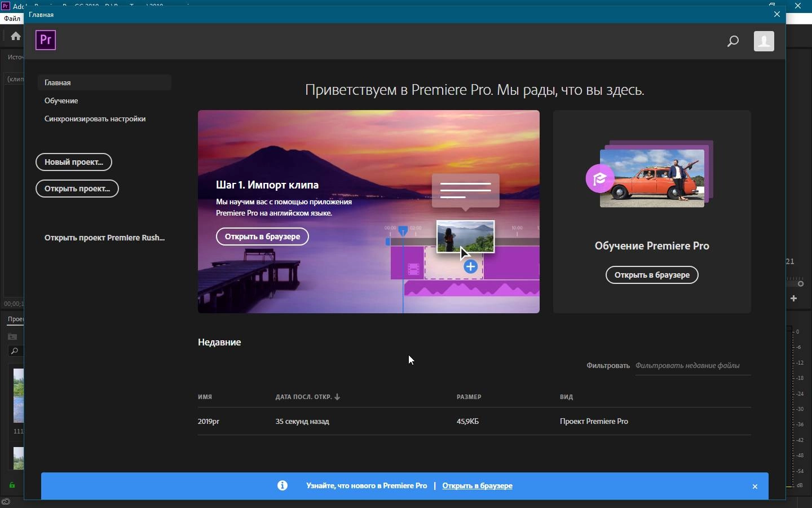Click the Проект Premiere Pro type cell
This screenshot has width=812, height=508.
tap(594, 421)
